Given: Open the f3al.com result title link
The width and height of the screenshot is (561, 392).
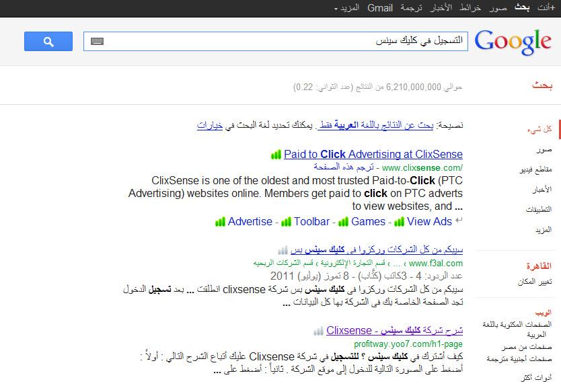Looking at the screenshot, I should tap(377, 249).
